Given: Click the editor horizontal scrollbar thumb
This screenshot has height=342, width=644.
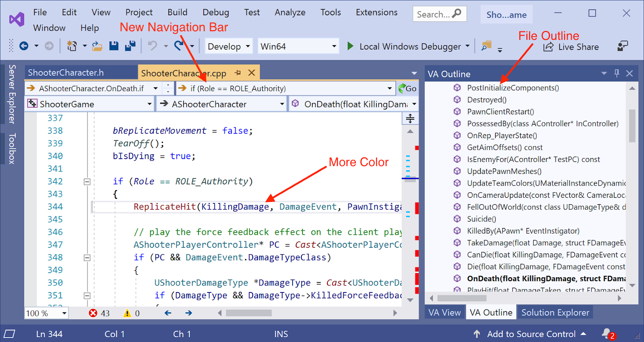Looking at the screenshot, I should point(248,313).
